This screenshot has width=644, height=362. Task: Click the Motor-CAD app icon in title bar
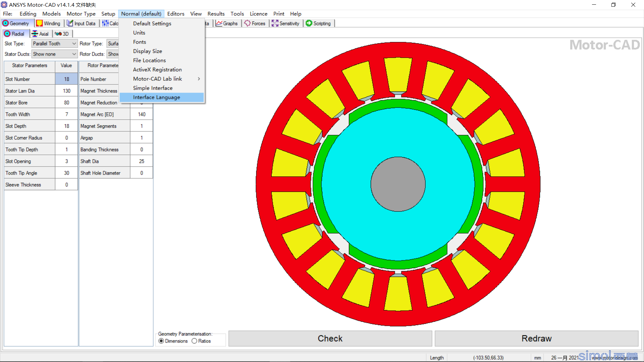[x=4, y=5]
